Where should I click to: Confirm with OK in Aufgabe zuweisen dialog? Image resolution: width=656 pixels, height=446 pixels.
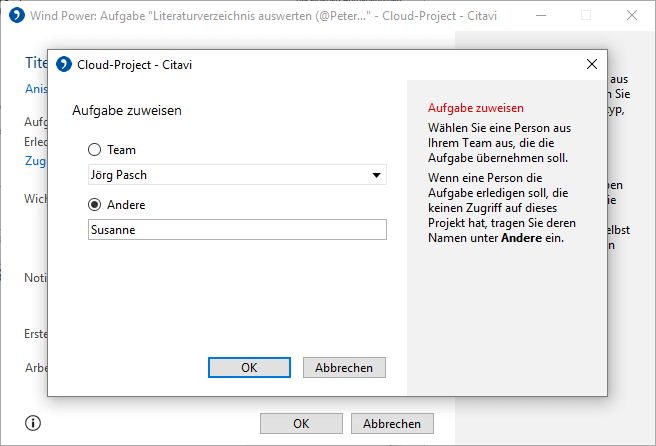pyautogui.click(x=249, y=368)
